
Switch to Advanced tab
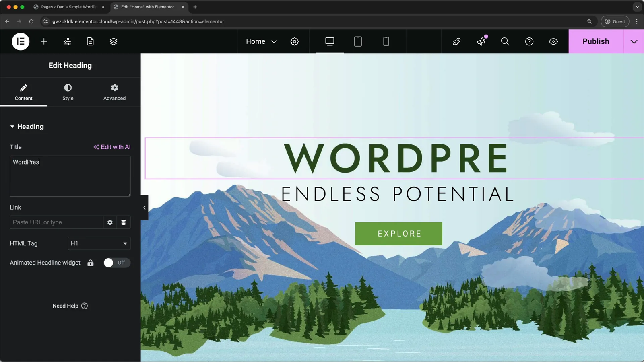click(x=115, y=93)
